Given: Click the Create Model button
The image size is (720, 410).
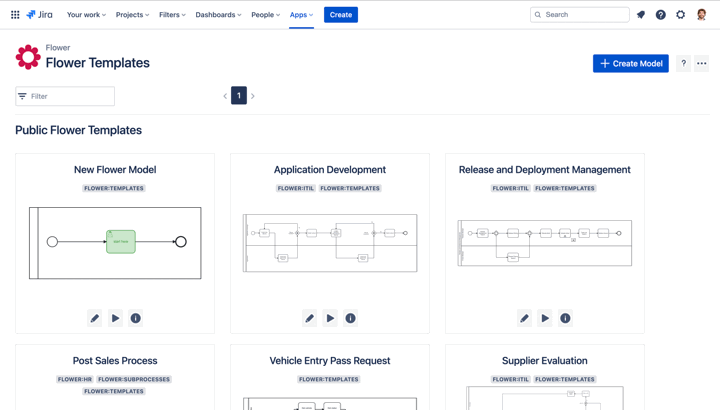Looking at the screenshot, I should click(x=631, y=63).
